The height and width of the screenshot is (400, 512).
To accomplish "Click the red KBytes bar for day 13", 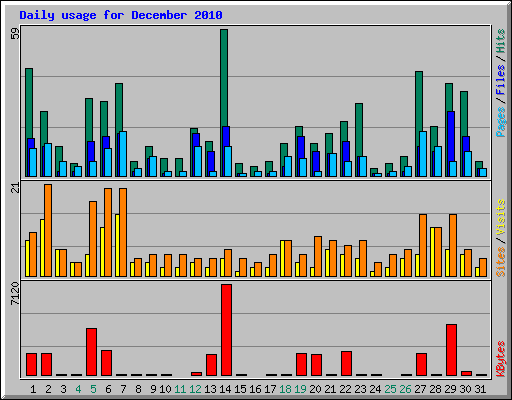I will 211,365.
